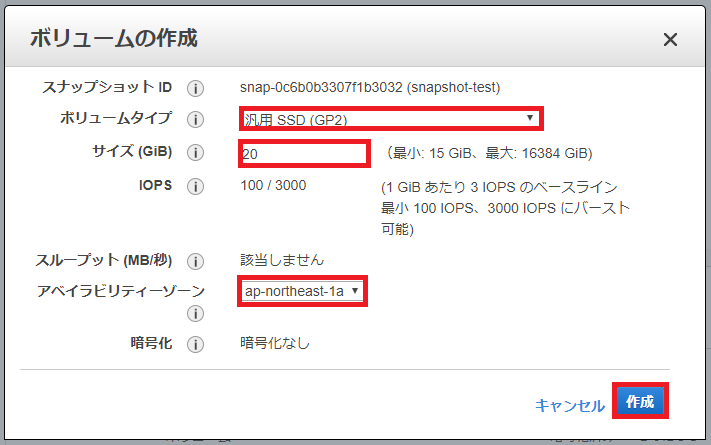
Task: Click the IOPS baseline description text
Action: coord(506,208)
